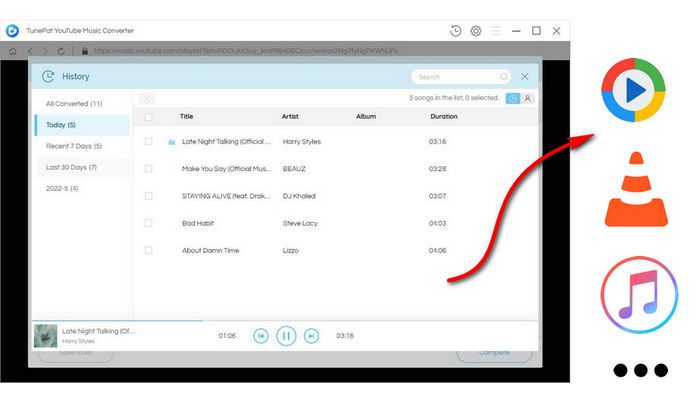The image size is (700, 410).
Task: Check Make You Say row checkbox
Action: coord(148,169)
